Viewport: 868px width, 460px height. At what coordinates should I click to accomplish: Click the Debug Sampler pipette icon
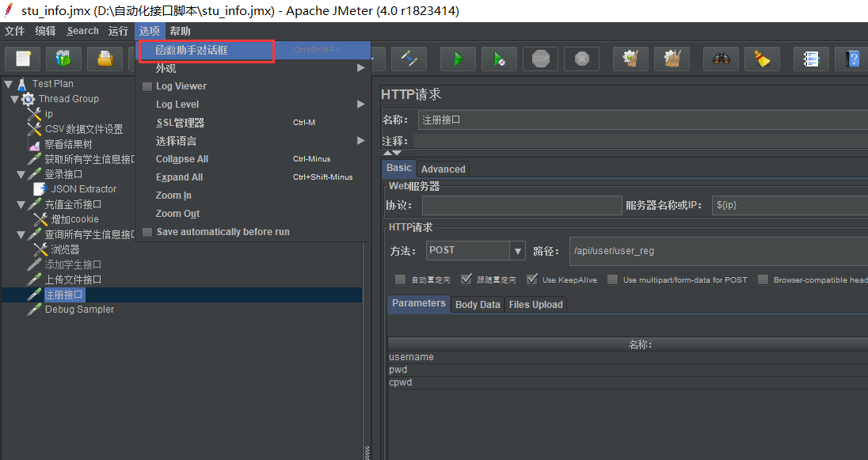click(x=34, y=310)
